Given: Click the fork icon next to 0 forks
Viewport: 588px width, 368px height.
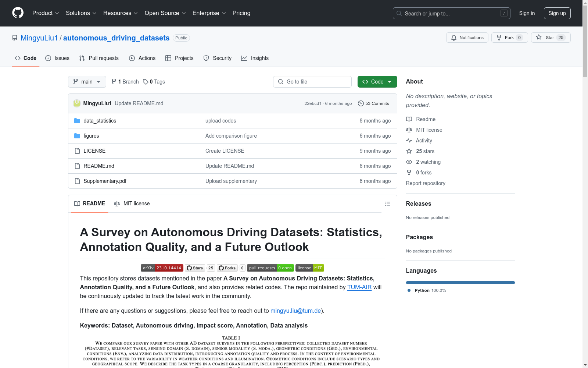Looking at the screenshot, I should tap(409, 173).
